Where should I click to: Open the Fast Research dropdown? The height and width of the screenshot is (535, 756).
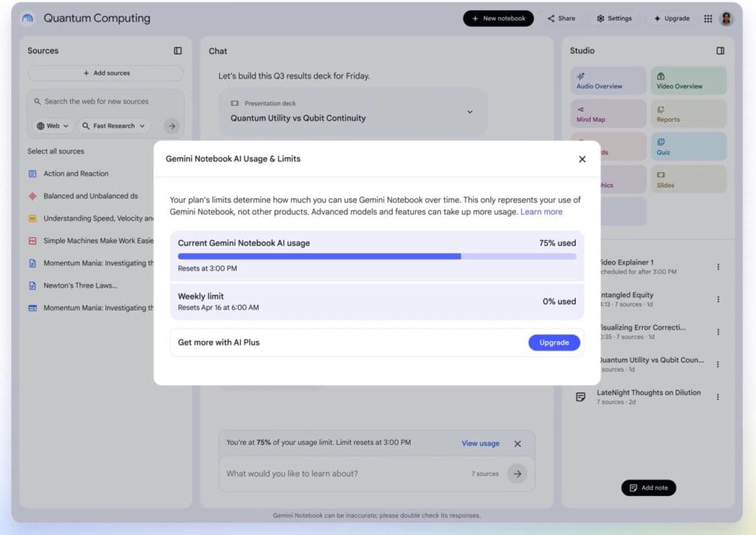(113, 126)
